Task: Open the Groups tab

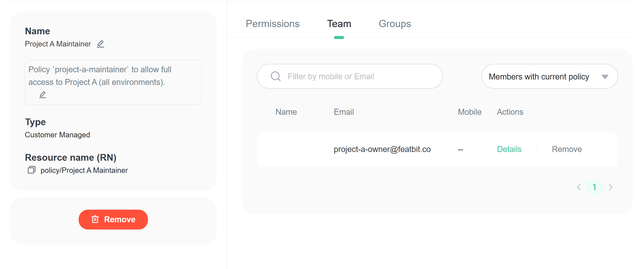Action: click(395, 24)
